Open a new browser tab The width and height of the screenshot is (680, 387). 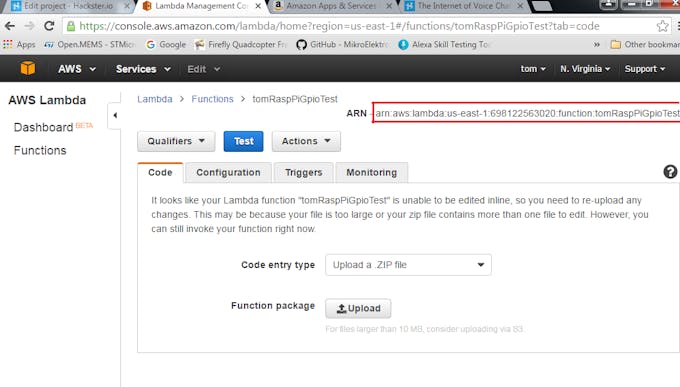541,6
